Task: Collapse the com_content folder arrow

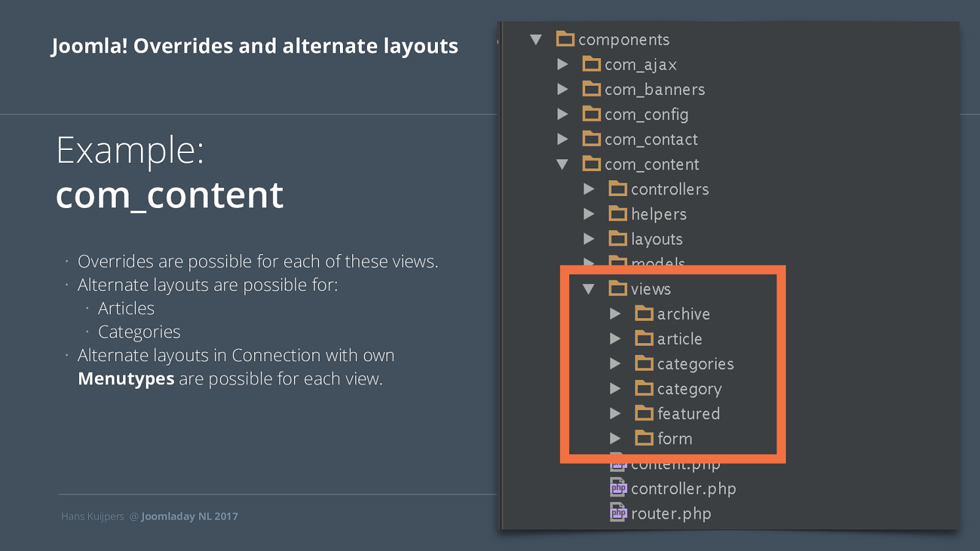Action: click(562, 165)
